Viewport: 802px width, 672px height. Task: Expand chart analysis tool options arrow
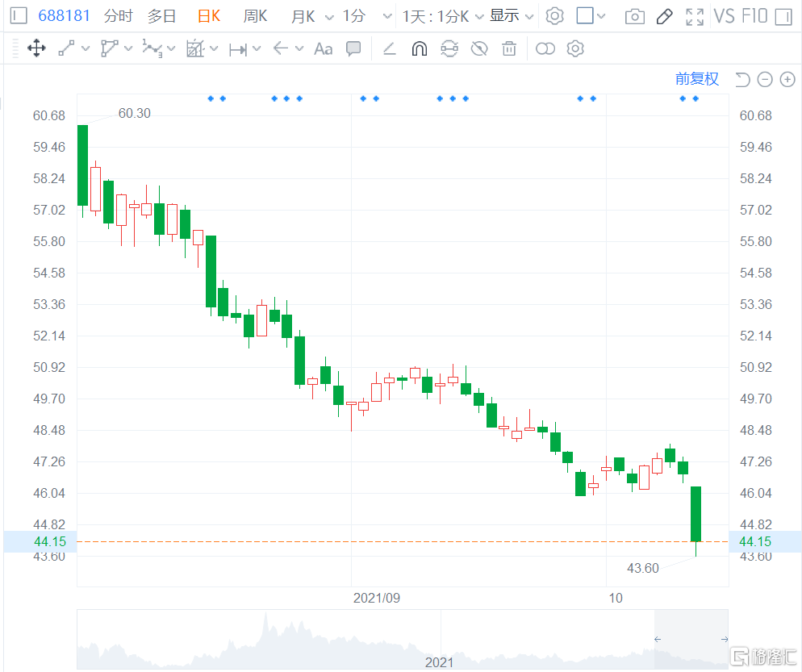point(215,48)
